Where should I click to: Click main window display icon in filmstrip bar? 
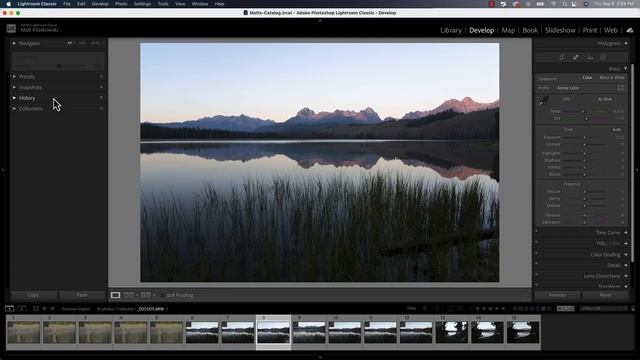tap(9, 309)
